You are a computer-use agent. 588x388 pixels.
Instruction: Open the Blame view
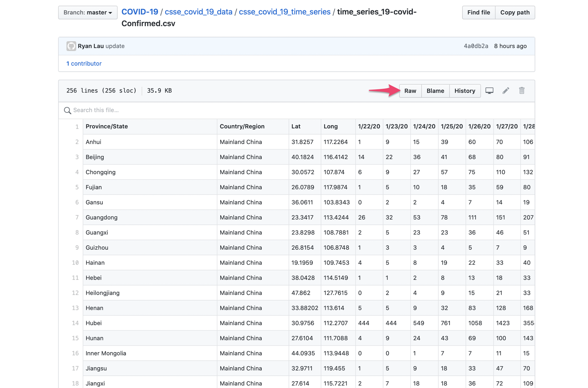(435, 91)
